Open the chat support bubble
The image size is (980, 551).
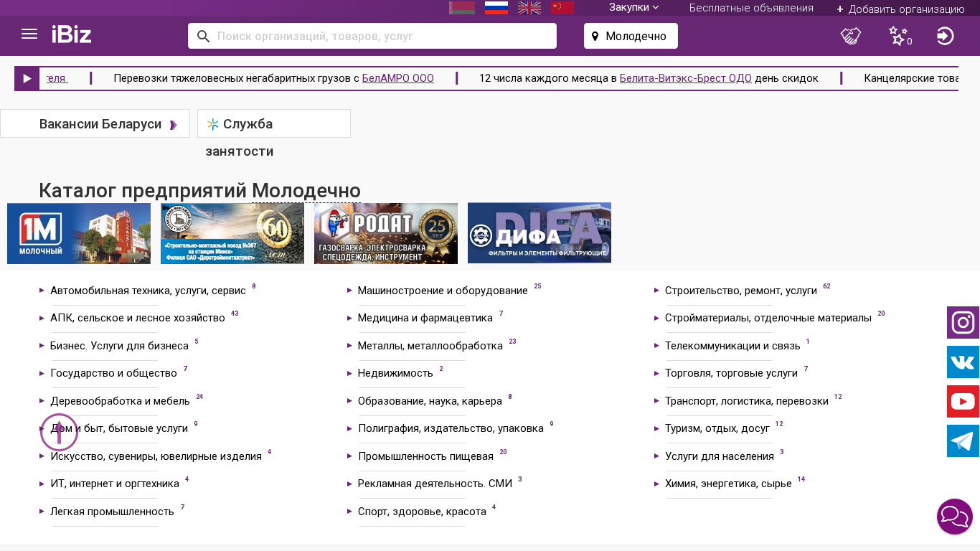pos(955,517)
